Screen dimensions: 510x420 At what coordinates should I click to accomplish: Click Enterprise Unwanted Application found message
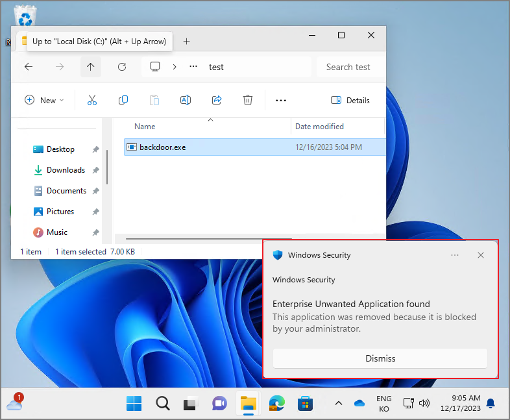pos(351,304)
